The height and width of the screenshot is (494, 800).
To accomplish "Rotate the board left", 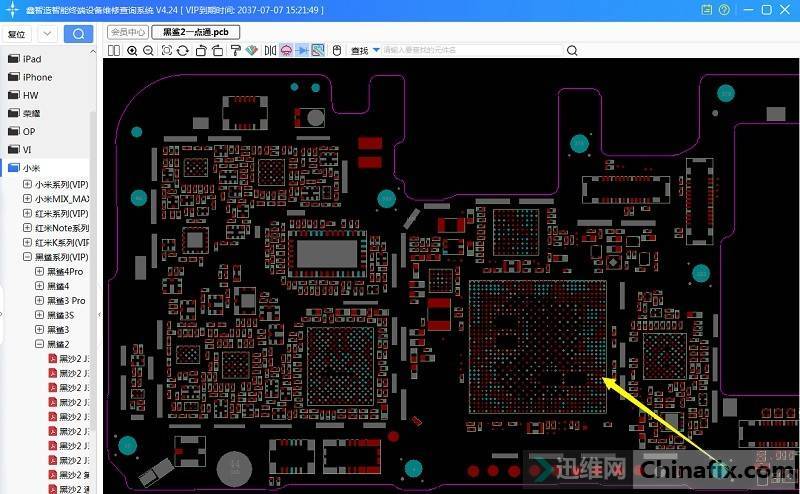I will point(201,51).
